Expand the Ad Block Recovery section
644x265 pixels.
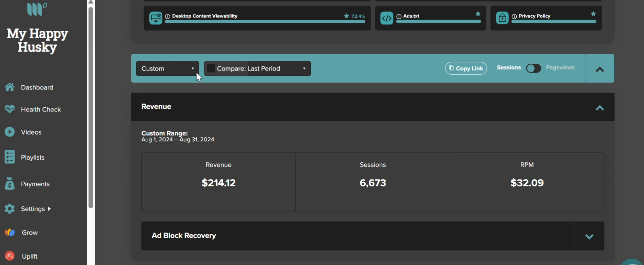589,237
